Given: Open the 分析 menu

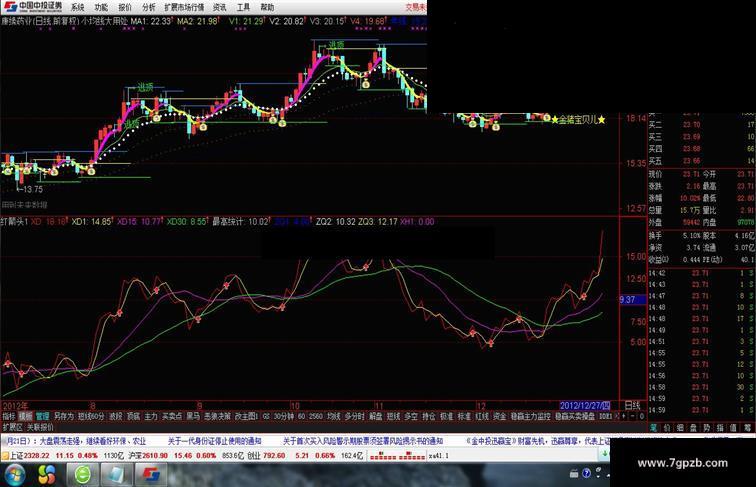Looking at the screenshot, I should point(148,7).
